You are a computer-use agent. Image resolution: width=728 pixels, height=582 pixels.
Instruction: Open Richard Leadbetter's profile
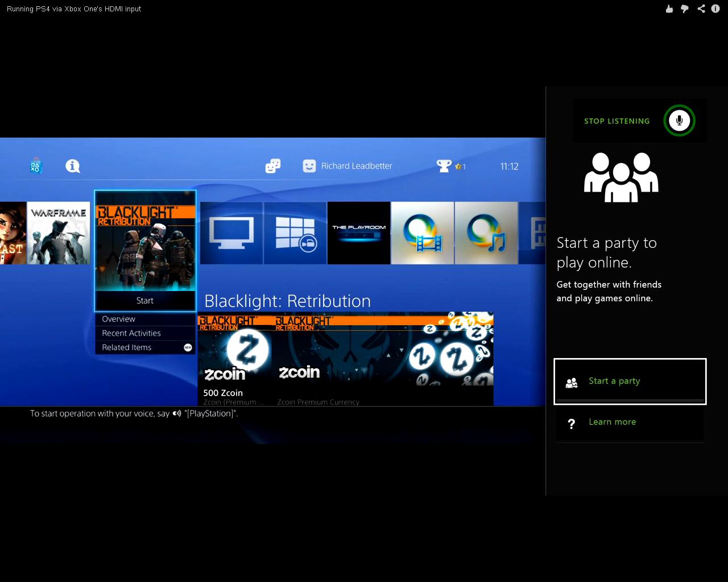click(348, 166)
